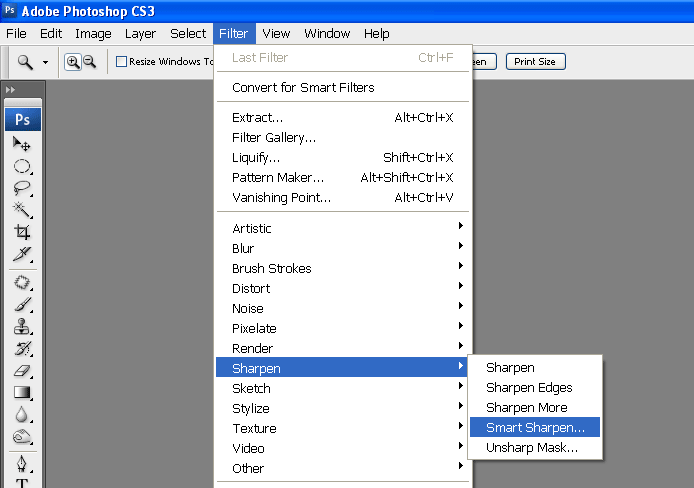
Task: Select the Gradient tool
Action: click(x=22, y=392)
